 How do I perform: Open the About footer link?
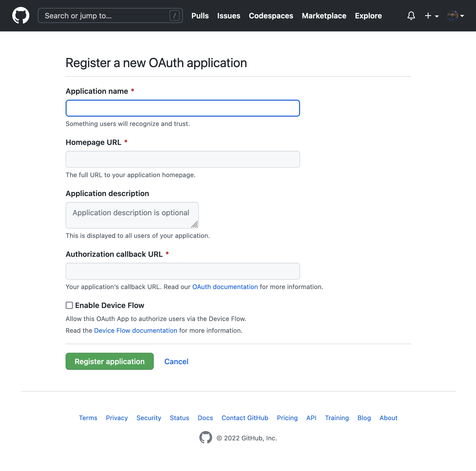[388, 418]
